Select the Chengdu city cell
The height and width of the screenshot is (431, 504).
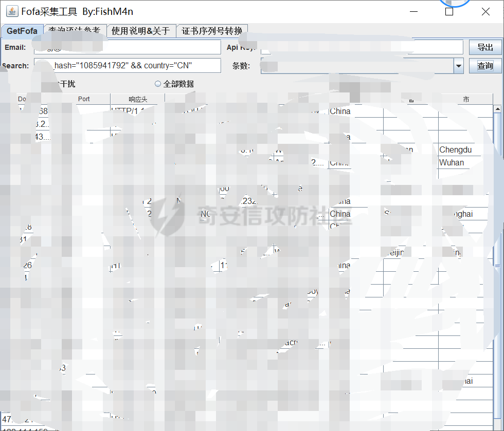[x=465, y=149]
